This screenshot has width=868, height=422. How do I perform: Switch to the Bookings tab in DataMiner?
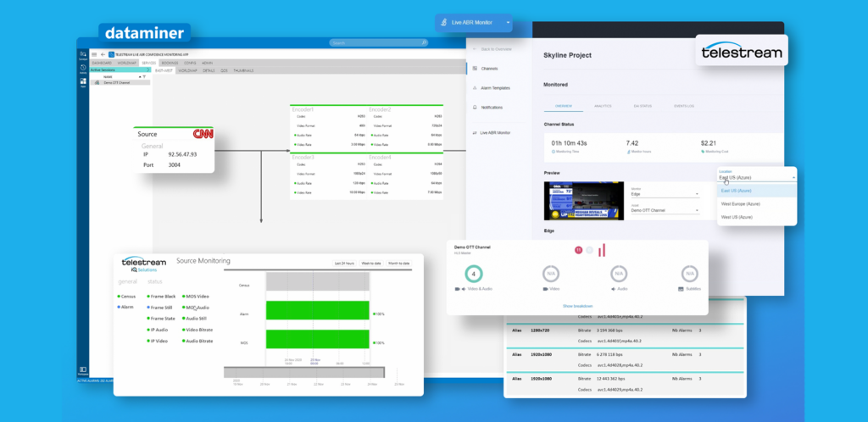tap(170, 63)
